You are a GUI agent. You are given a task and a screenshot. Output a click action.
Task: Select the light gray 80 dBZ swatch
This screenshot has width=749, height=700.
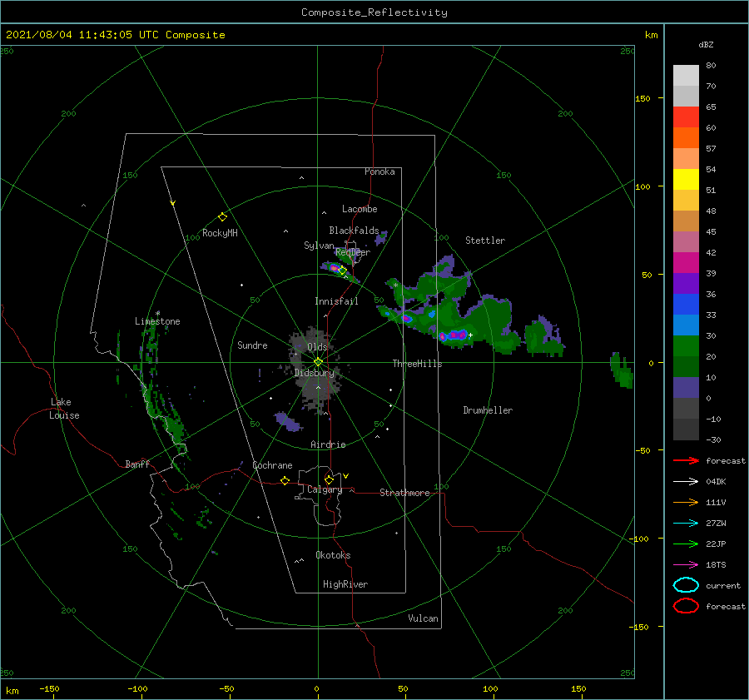[x=686, y=75]
